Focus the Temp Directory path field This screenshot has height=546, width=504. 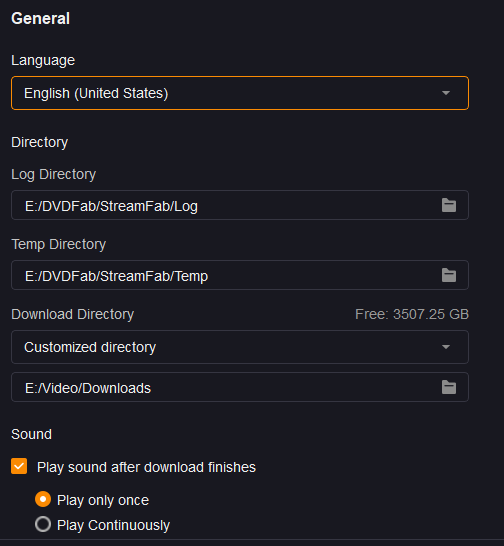tap(240, 275)
